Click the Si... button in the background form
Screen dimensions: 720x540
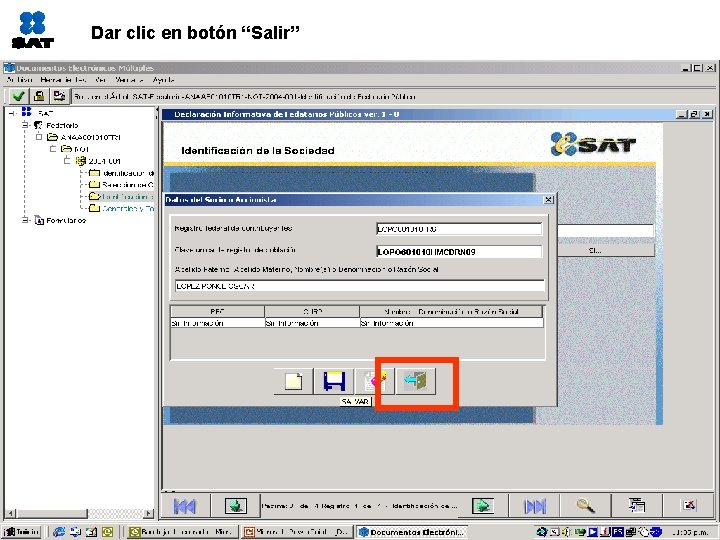coord(606,251)
